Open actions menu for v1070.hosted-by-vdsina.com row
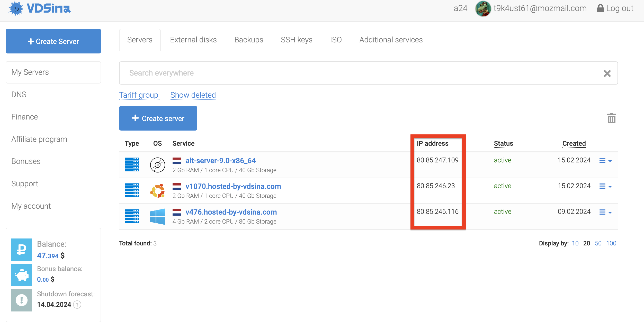The height and width of the screenshot is (331, 644). 605,186
